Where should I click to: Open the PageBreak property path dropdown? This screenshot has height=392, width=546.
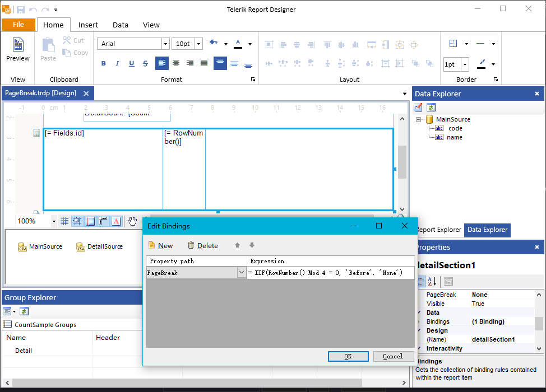[x=241, y=272]
